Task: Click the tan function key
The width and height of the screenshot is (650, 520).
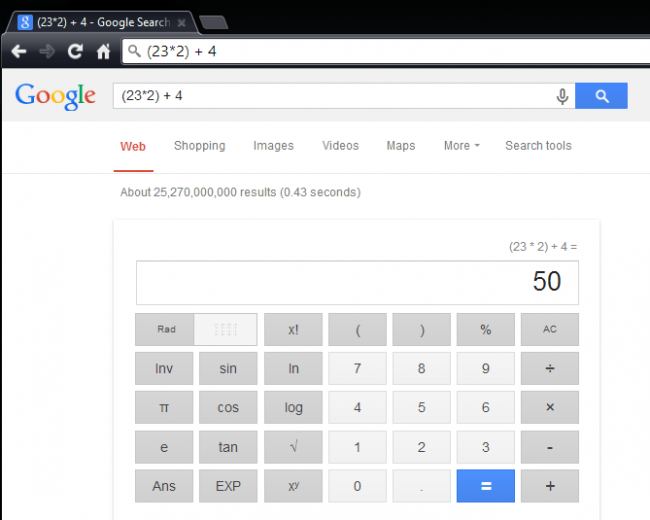Action: [x=228, y=447]
